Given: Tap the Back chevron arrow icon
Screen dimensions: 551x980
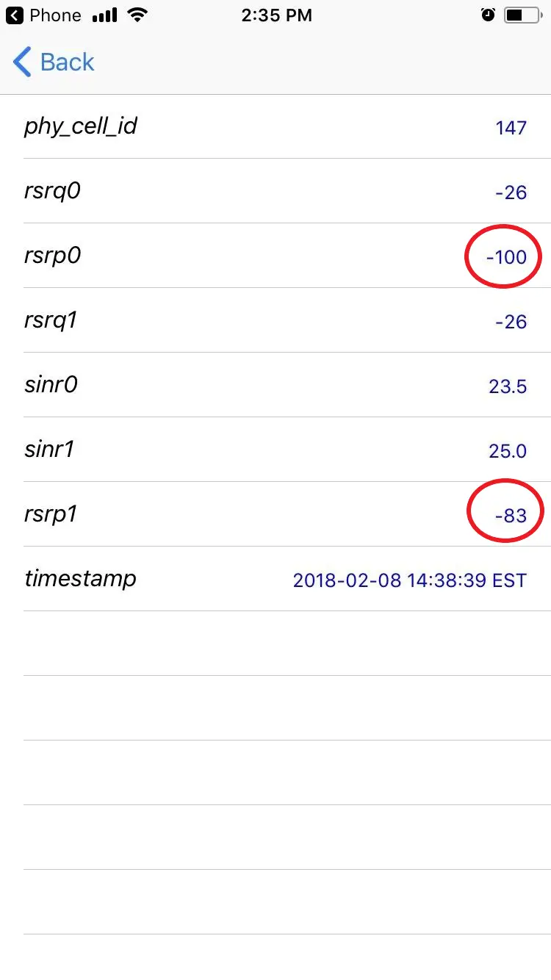Looking at the screenshot, I should coord(22,62).
